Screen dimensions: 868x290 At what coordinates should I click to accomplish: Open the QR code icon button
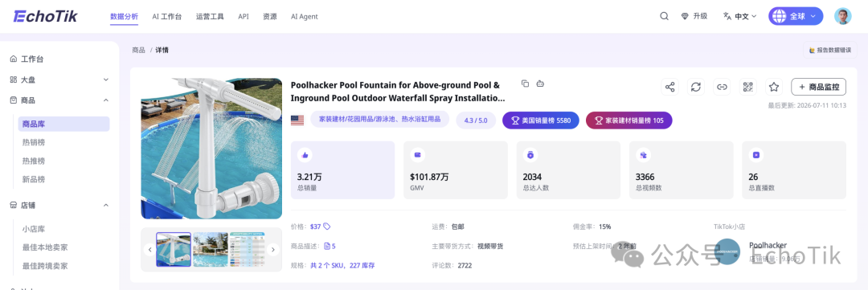click(748, 87)
